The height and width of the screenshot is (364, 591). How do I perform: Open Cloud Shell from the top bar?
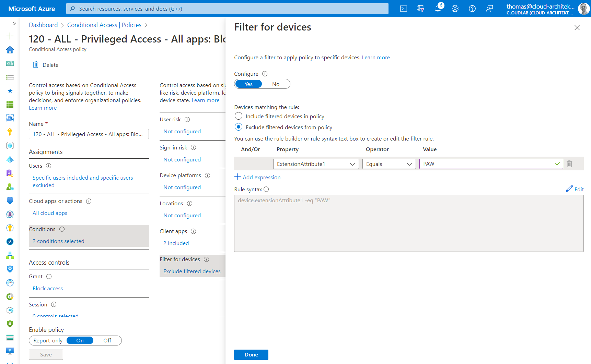pyautogui.click(x=404, y=9)
